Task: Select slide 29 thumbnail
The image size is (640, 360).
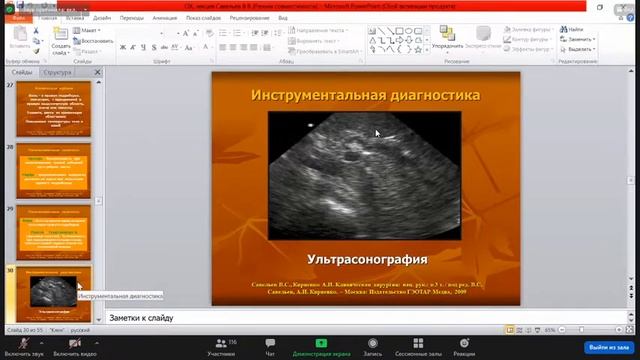Action: pos(53,233)
